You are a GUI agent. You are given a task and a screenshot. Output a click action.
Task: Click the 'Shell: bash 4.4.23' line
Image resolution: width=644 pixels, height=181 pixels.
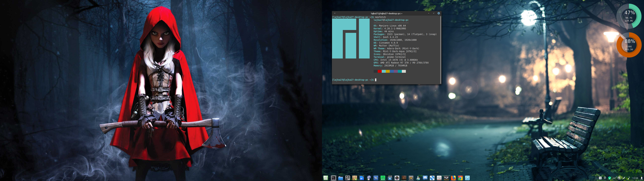386,37
